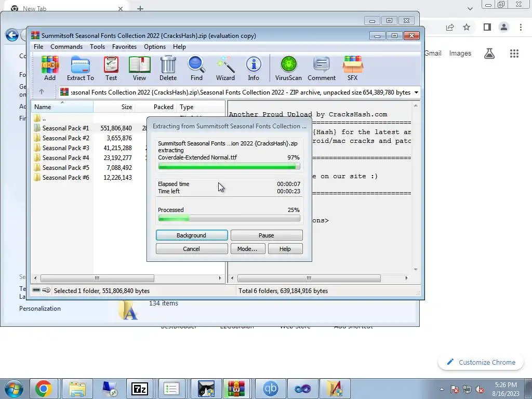Pause the extraction
Screen dimensions: 532x399
267,235
